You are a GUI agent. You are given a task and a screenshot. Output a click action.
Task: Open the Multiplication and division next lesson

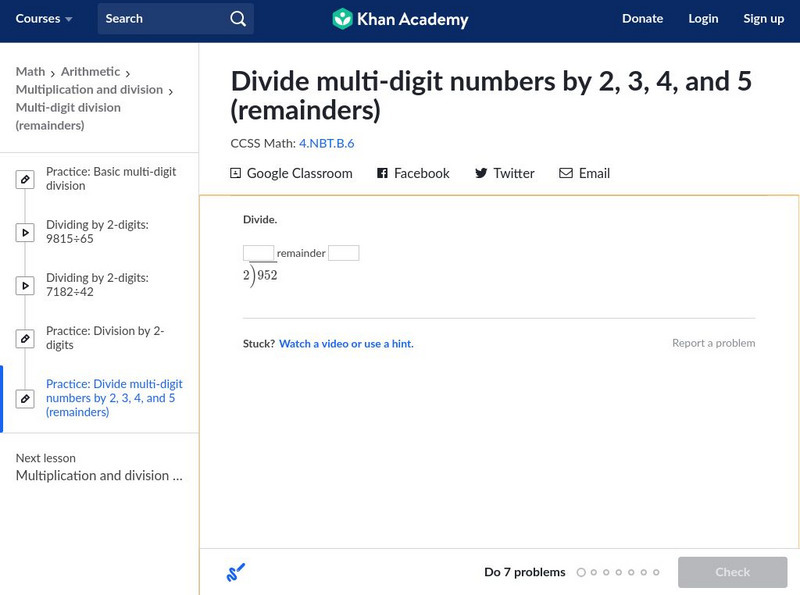(102, 476)
